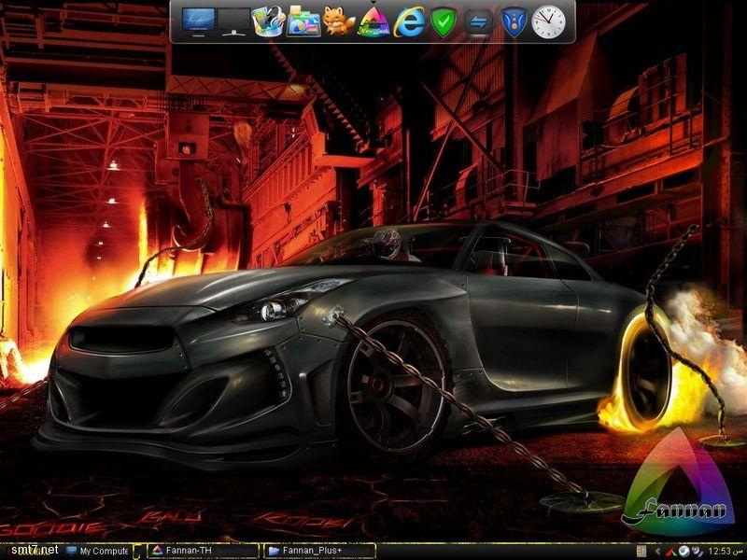The height and width of the screenshot is (560, 747).
Task: Expand hidden tray icons with the arrow
Action: click(658, 551)
